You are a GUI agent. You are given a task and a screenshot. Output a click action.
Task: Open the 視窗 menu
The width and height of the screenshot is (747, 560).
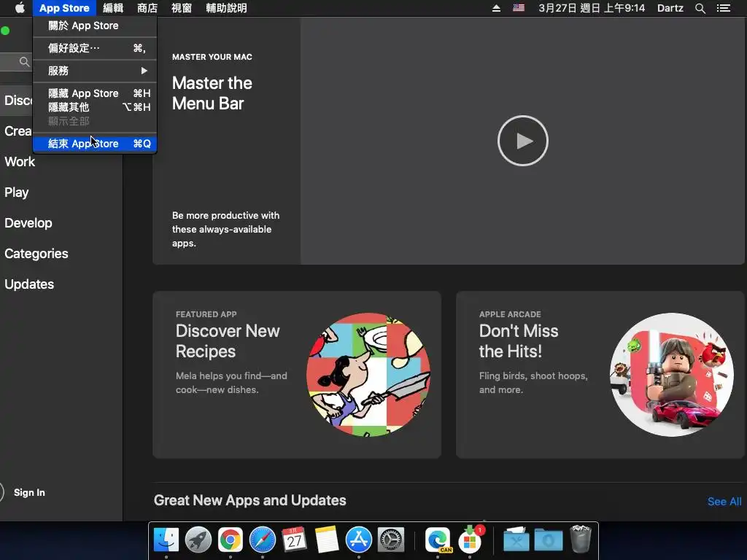[182, 8]
